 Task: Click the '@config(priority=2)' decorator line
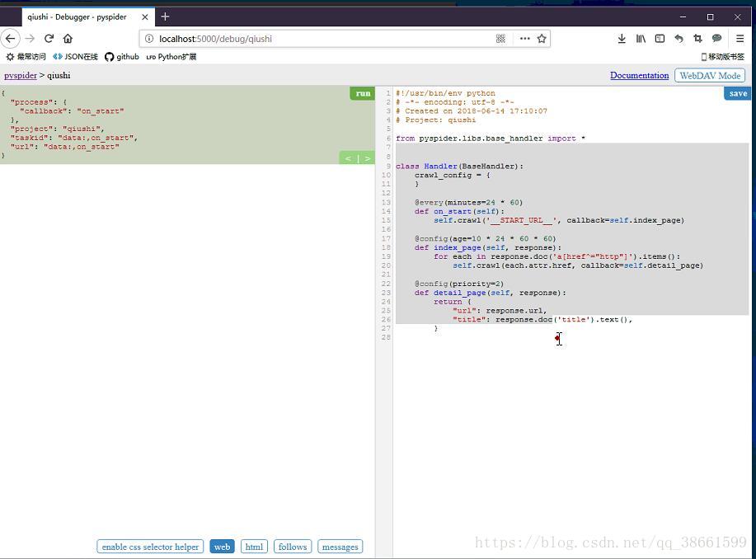pyautogui.click(x=459, y=284)
